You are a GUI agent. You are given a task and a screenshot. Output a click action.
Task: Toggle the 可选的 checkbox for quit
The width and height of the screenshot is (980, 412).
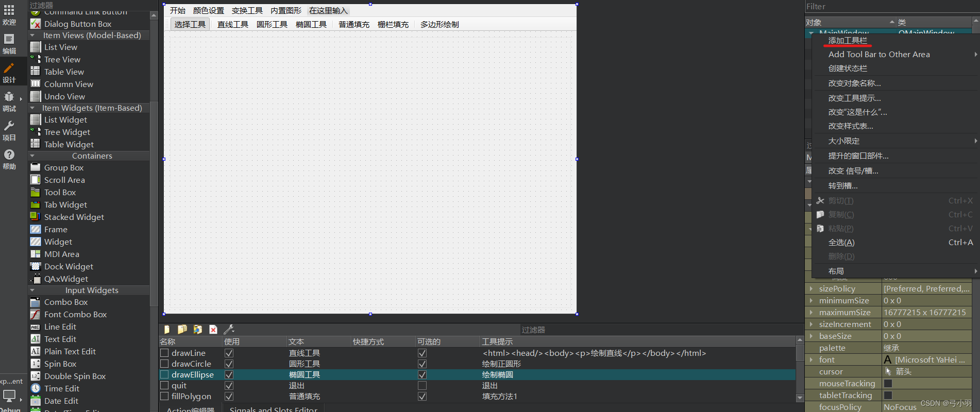tap(422, 385)
